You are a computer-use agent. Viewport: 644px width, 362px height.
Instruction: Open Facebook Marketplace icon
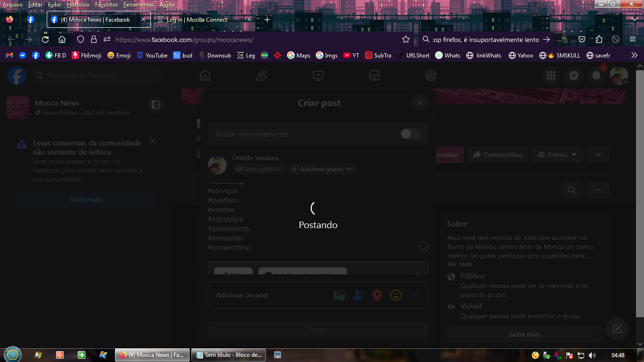[x=374, y=75]
